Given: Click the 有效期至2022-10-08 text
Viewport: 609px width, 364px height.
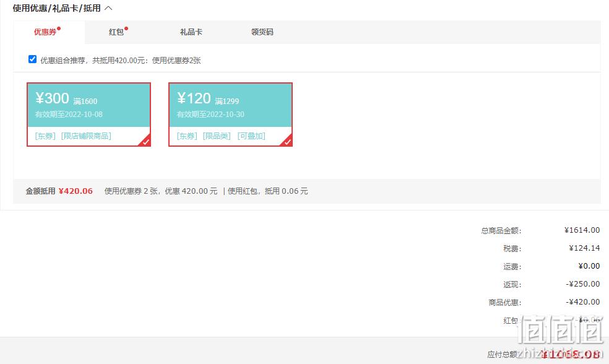Looking at the screenshot, I should (69, 114).
